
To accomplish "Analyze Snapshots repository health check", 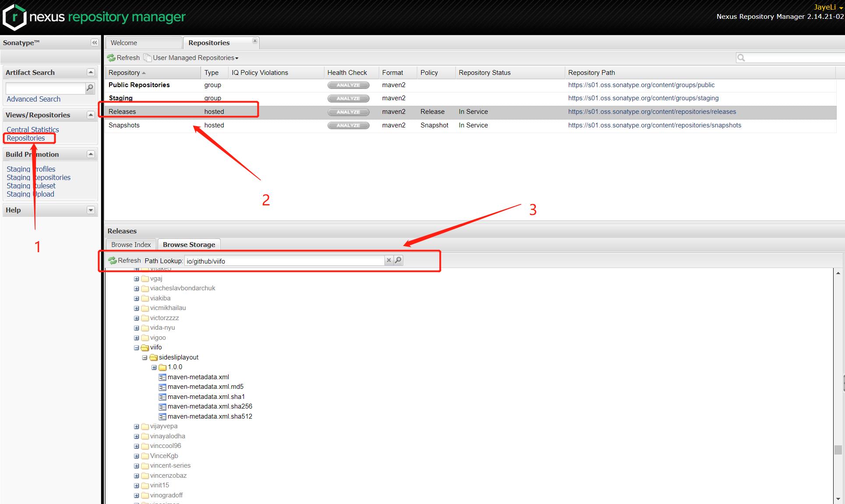I will [348, 126].
